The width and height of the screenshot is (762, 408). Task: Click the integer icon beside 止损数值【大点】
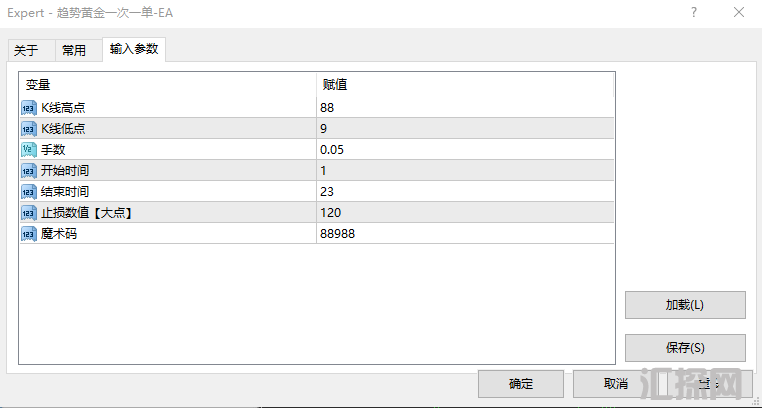[29, 213]
